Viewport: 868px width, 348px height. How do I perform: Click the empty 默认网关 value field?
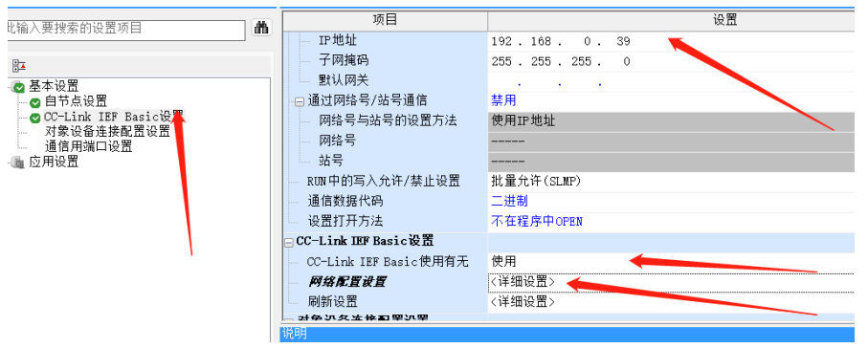[671, 82]
